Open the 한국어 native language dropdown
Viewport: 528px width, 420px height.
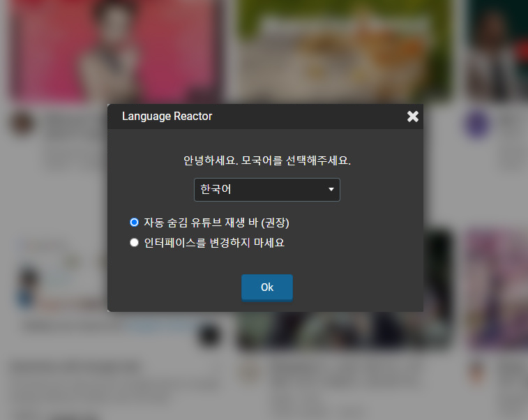click(267, 190)
